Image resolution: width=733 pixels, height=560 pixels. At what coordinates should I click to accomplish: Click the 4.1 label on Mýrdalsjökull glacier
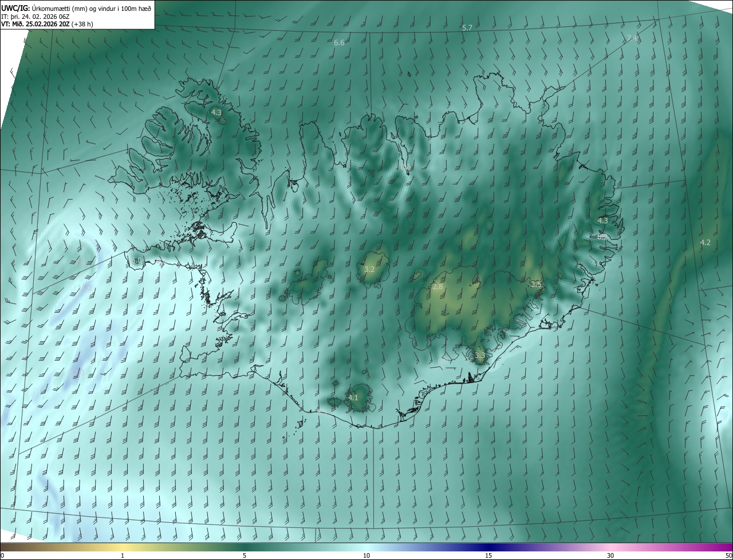[x=353, y=397]
